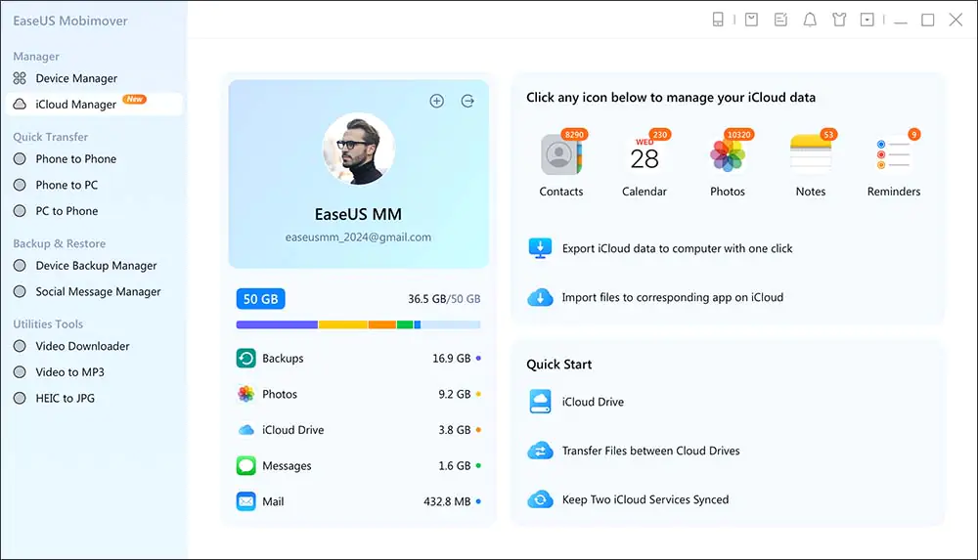This screenshot has width=978, height=560.
Task: Click Keep Two iCloud Services Synced
Action: 645,499
